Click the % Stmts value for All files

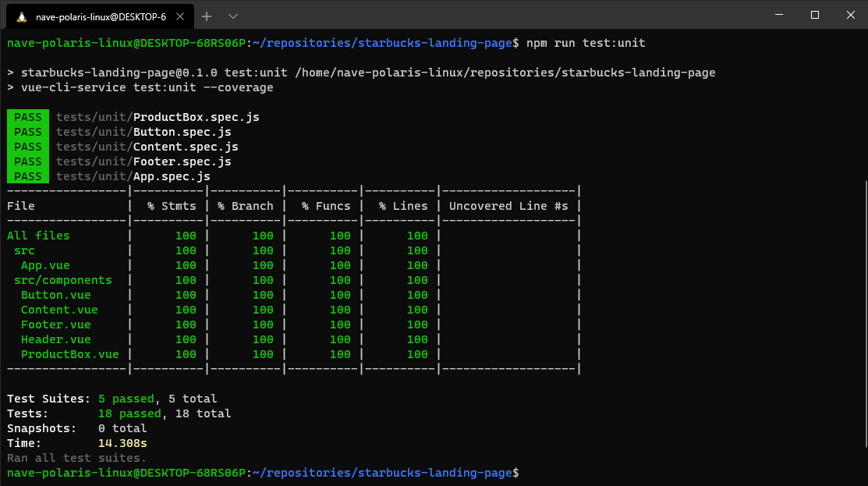[186, 236]
